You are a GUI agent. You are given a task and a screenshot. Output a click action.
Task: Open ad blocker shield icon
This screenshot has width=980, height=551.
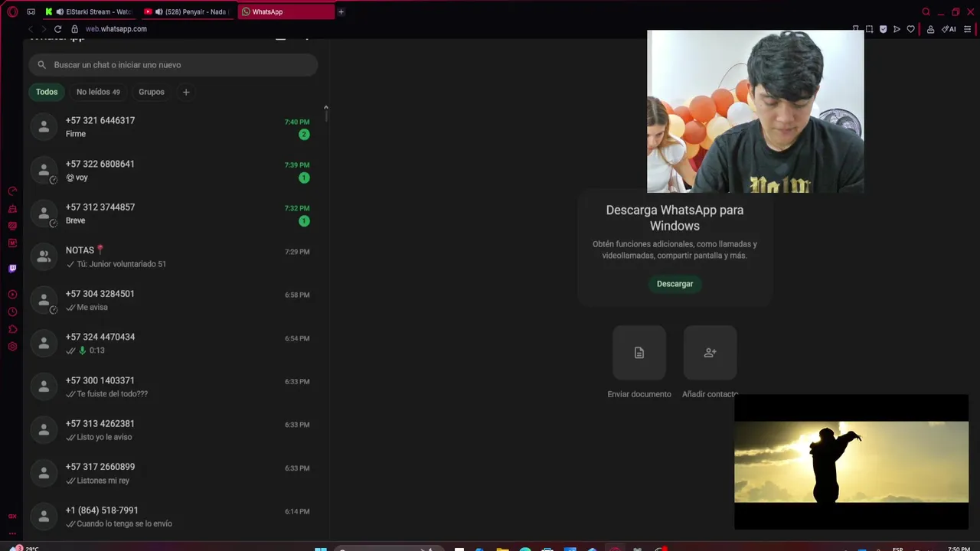[x=883, y=29]
